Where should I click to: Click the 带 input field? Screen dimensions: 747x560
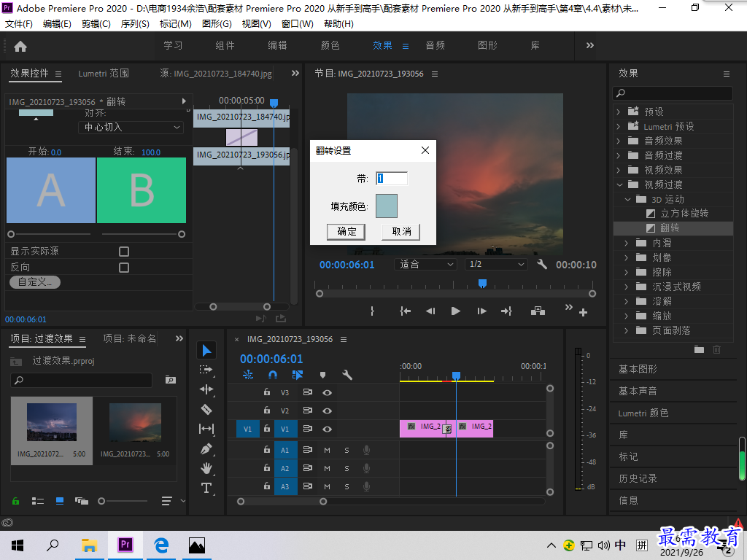click(392, 179)
